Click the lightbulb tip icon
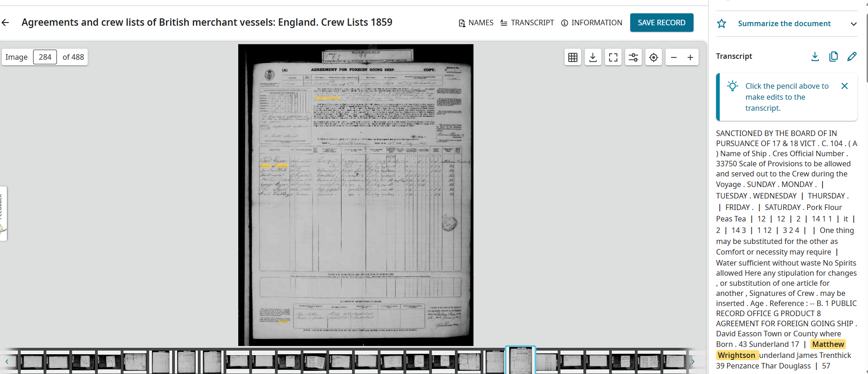868x374 pixels. (x=733, y=86)
